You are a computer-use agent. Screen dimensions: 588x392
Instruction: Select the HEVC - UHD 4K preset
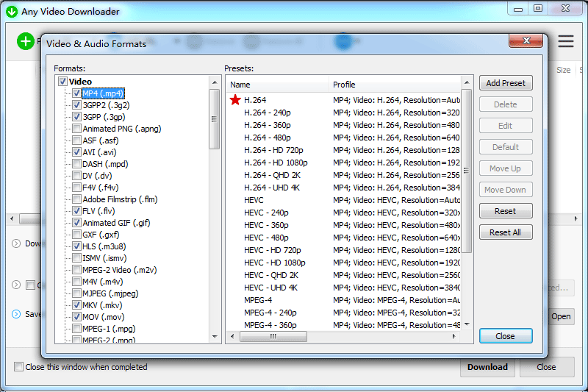pos(270,288)
